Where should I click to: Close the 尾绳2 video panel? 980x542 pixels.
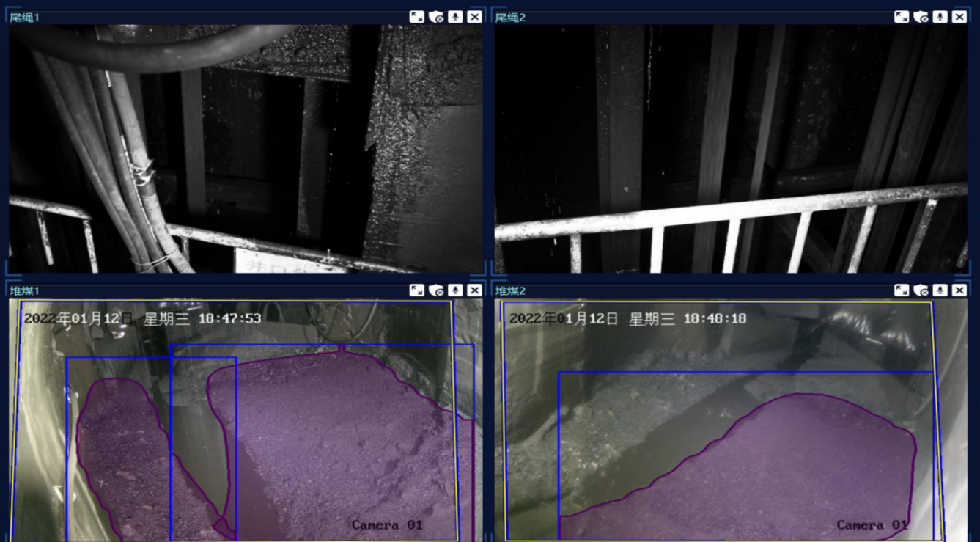pos(959,17)
